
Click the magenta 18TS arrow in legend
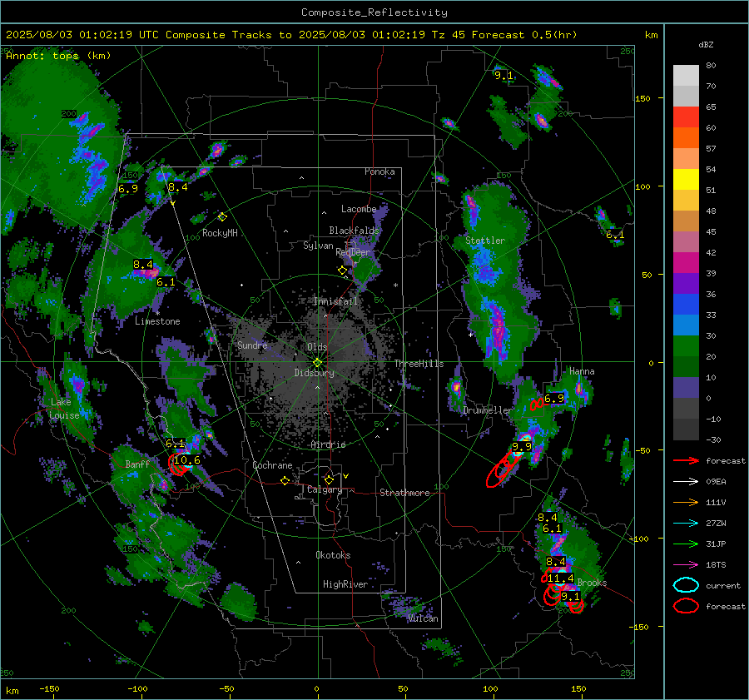tap(686, 565)
